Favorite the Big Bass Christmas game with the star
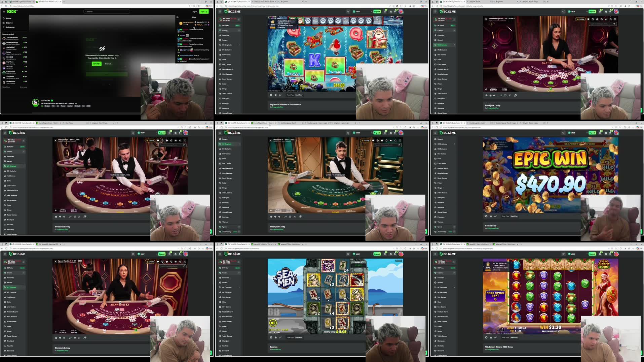 (275, 95)
